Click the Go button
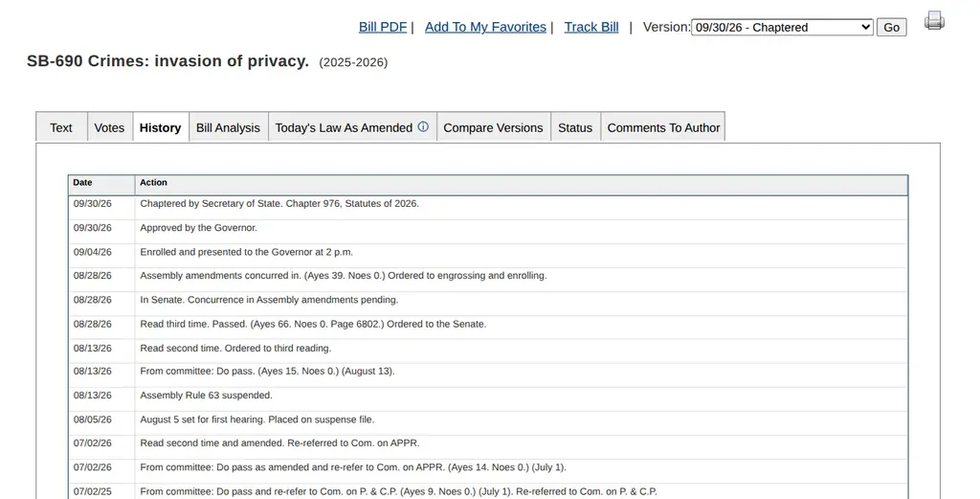 pyautogui.click(x=891, y=27)
